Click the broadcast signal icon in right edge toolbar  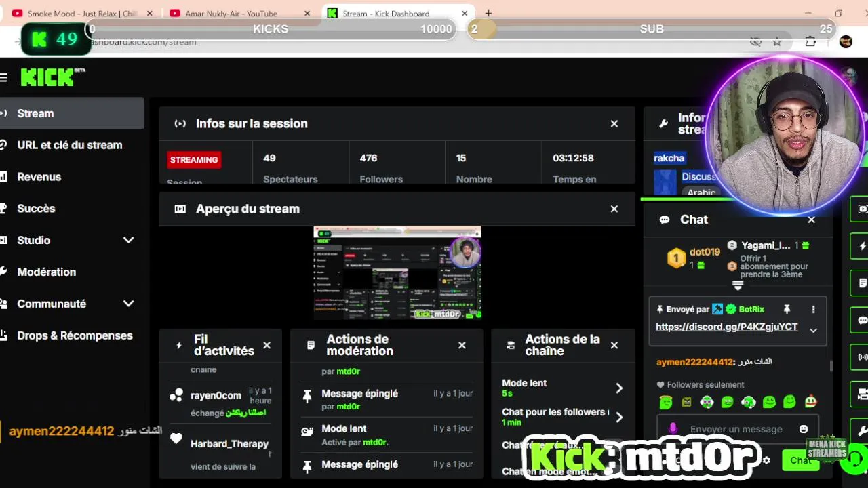[863, 357]
